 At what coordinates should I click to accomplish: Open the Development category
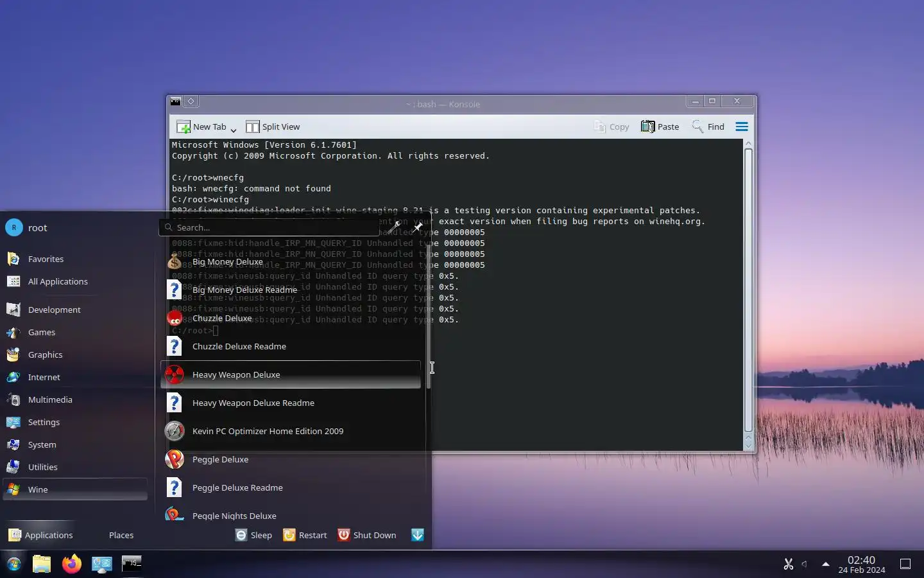(75, 310)
